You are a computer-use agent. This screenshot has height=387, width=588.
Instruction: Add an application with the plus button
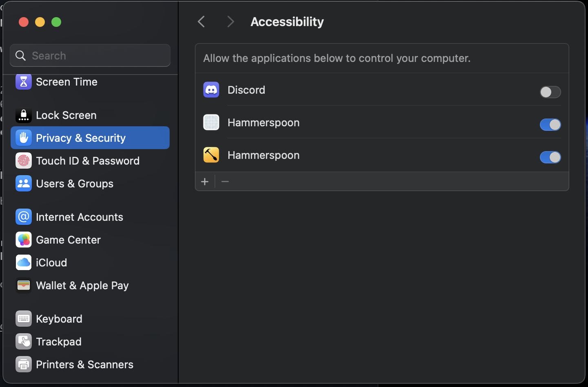[x=205, y=182]
